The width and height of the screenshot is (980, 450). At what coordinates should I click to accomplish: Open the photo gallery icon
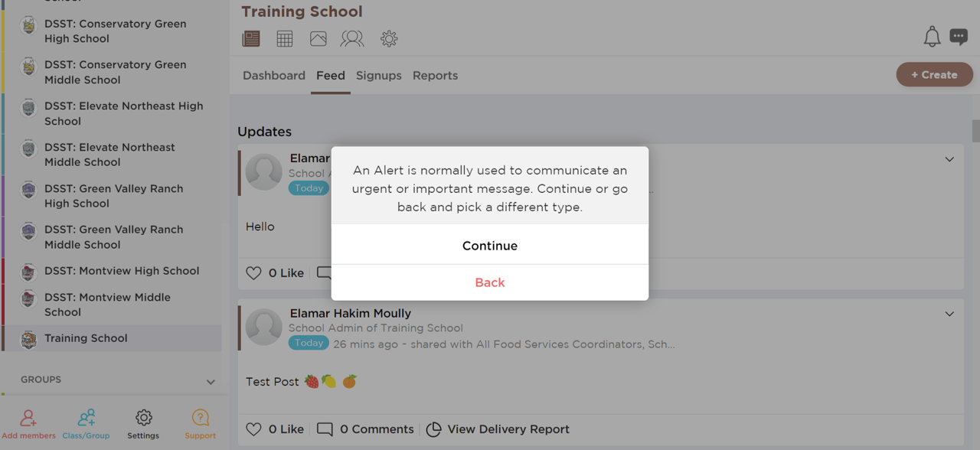click(318, 38)
